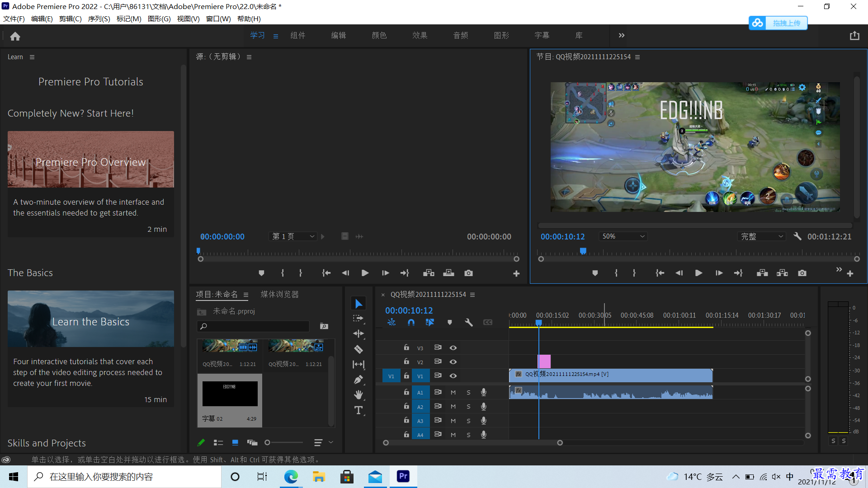Select the Ripple Edit tool
Screen dimensions: 868x488
point(359,334)
